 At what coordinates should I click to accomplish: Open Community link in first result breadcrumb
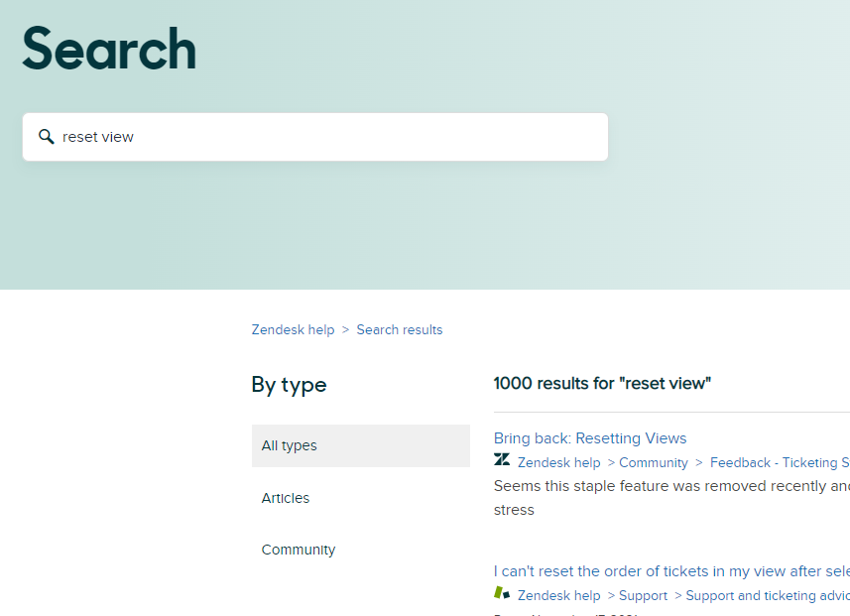tap(653, 462)
